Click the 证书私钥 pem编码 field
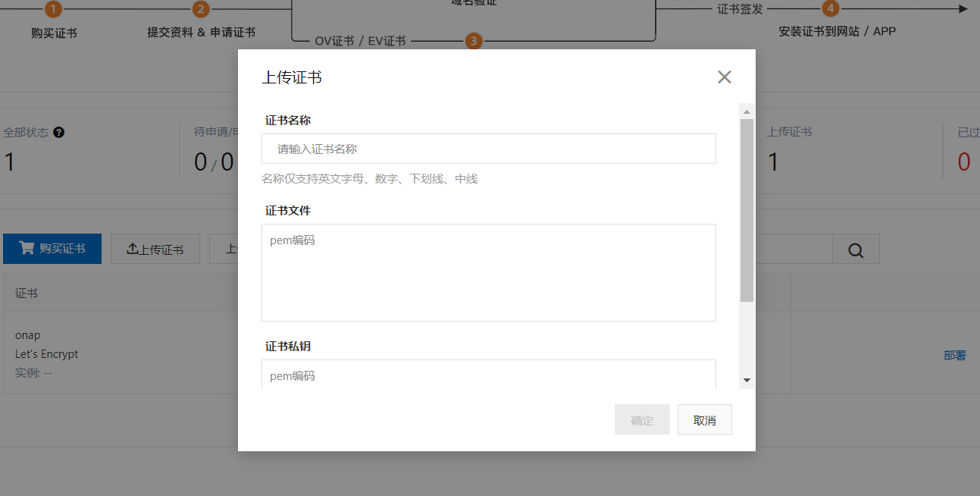The width and height of the screenshot is (980, 496). (488, 375)
